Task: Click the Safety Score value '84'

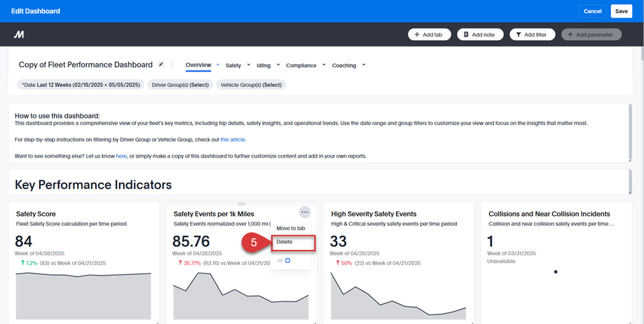Action: tap(24, 241)
